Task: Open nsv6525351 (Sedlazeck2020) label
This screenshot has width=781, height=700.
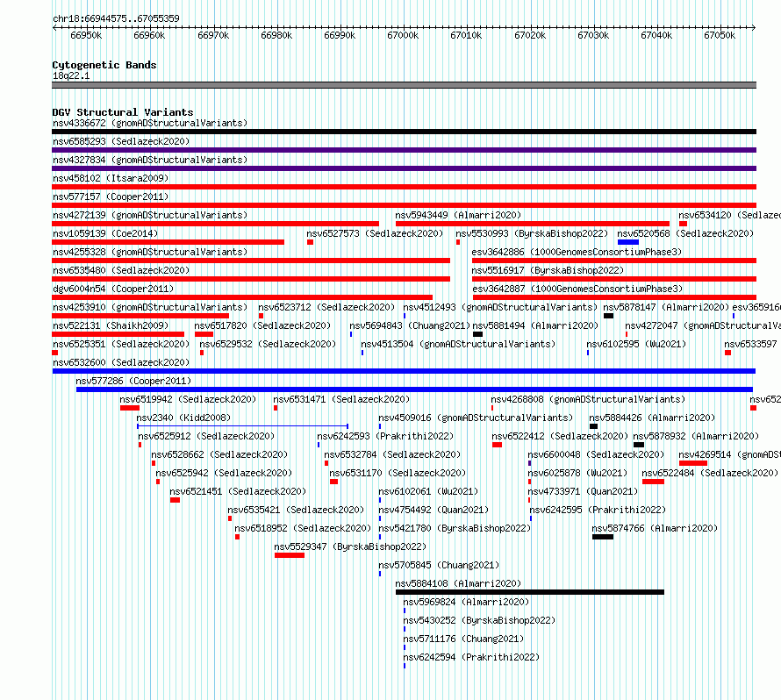Action: coord(121,344)
